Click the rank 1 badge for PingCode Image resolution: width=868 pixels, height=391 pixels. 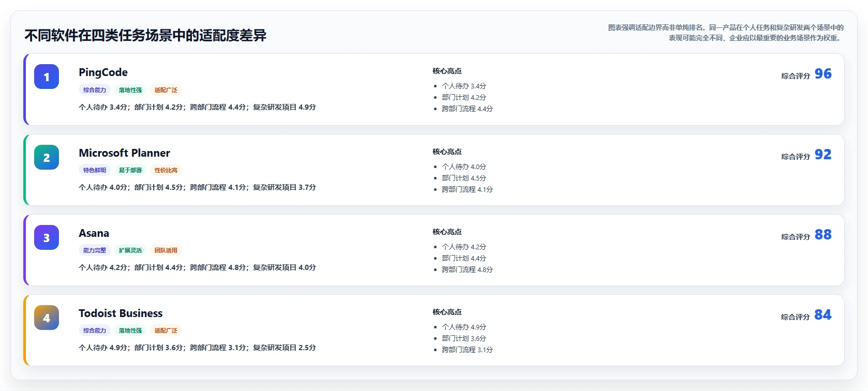(47, 77)
